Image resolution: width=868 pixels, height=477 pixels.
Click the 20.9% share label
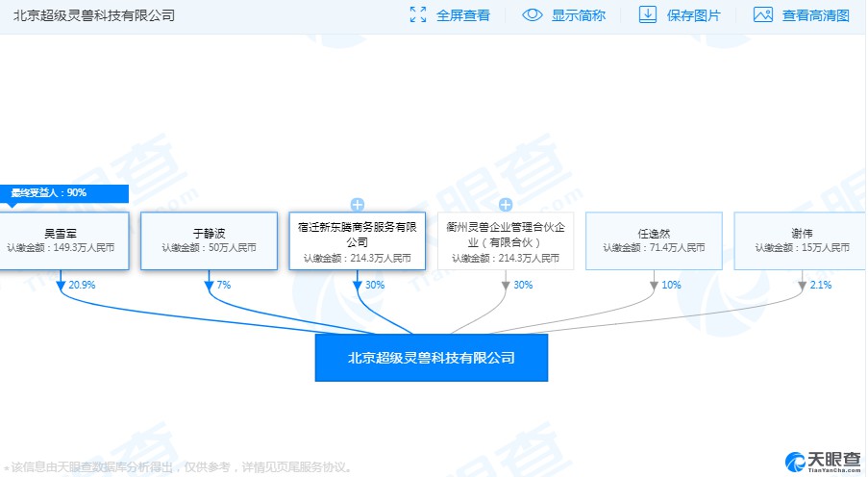pos(82,285)
